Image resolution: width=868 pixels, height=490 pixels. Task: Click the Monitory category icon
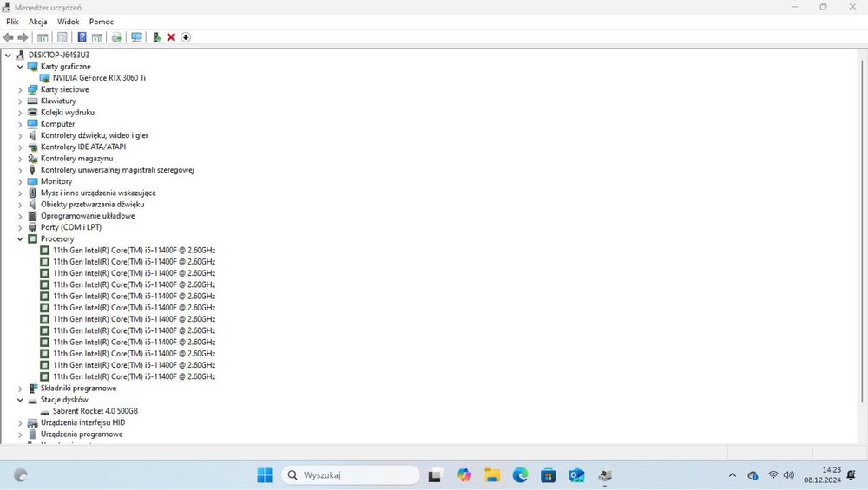[x=33, y=181]
